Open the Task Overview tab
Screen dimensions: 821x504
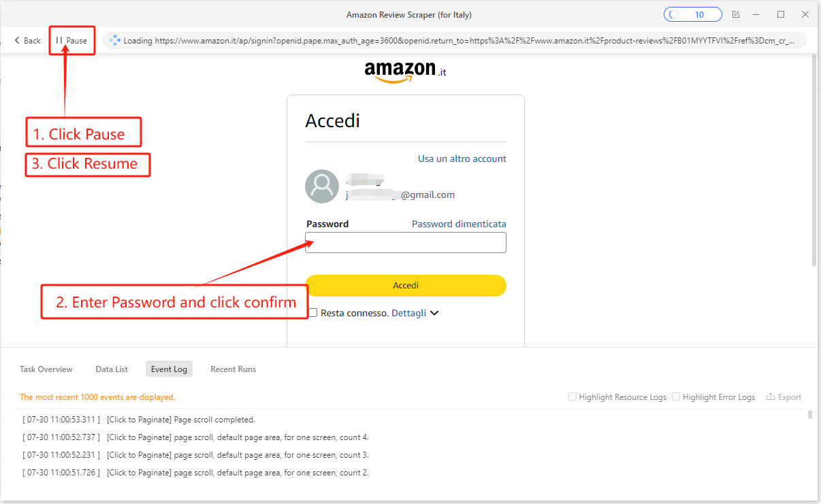tap(46, 369)
